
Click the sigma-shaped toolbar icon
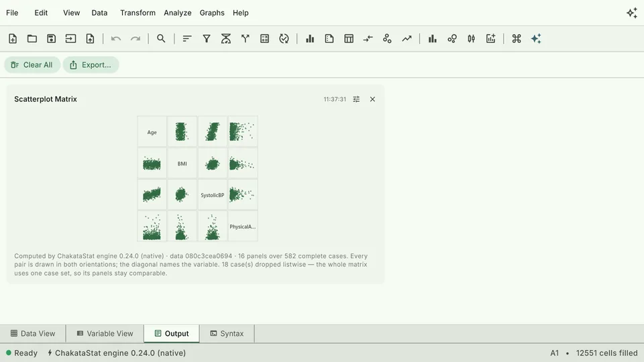[x=226, y=39]
